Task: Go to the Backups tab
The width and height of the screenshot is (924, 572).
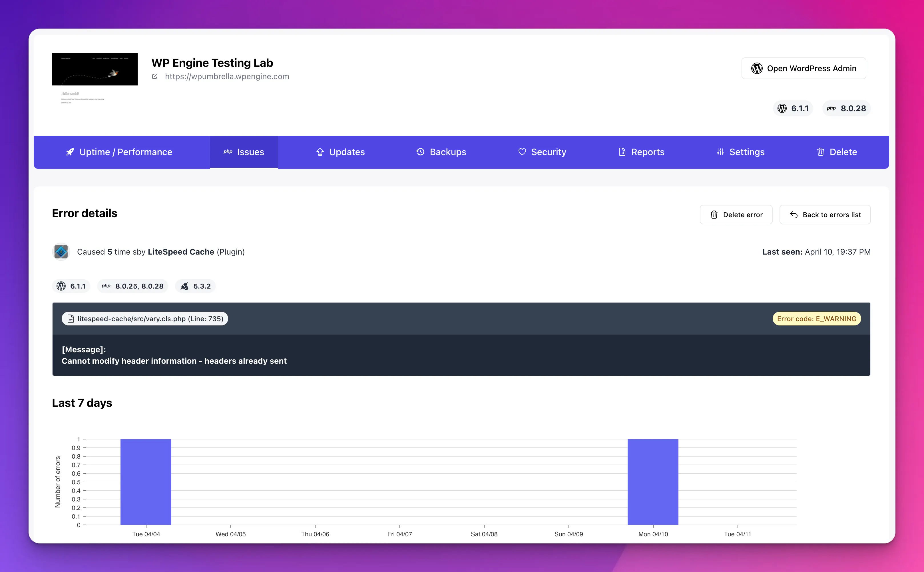Action: [441, 152]
